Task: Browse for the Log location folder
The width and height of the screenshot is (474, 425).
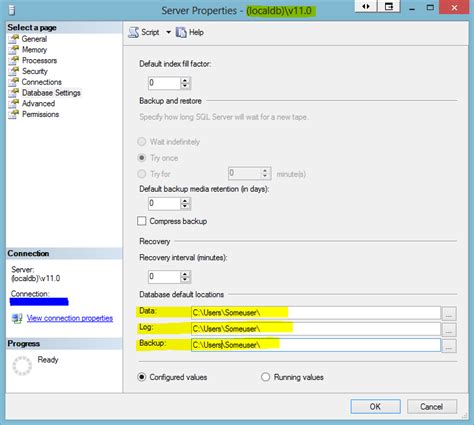Action: pyautogui.click(x=449, y=329)
